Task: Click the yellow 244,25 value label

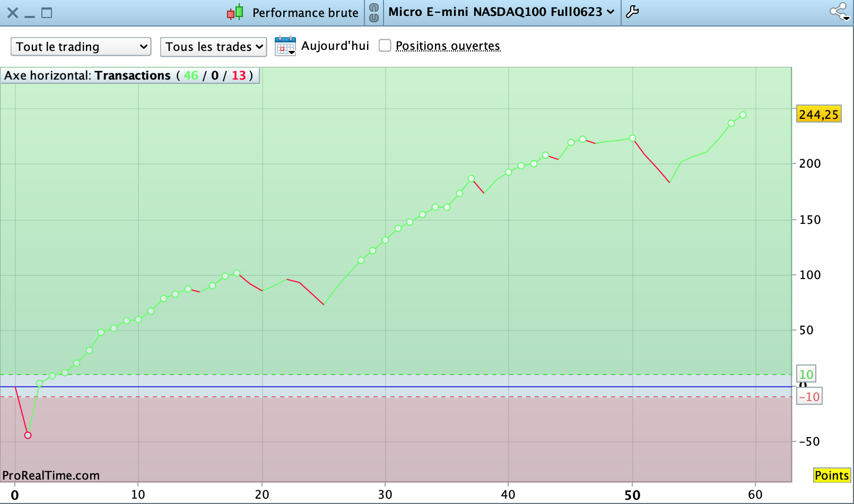Action: 819,114
